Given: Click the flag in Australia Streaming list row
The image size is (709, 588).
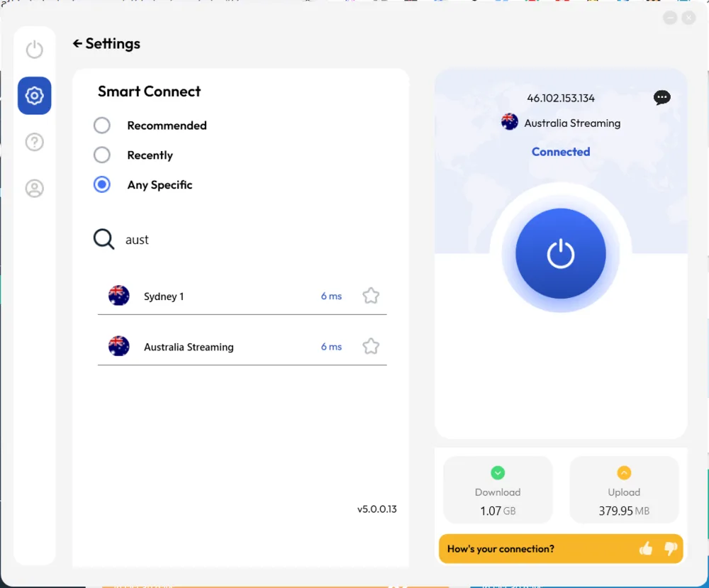Looking at the screenshot, I should point(119,346).
